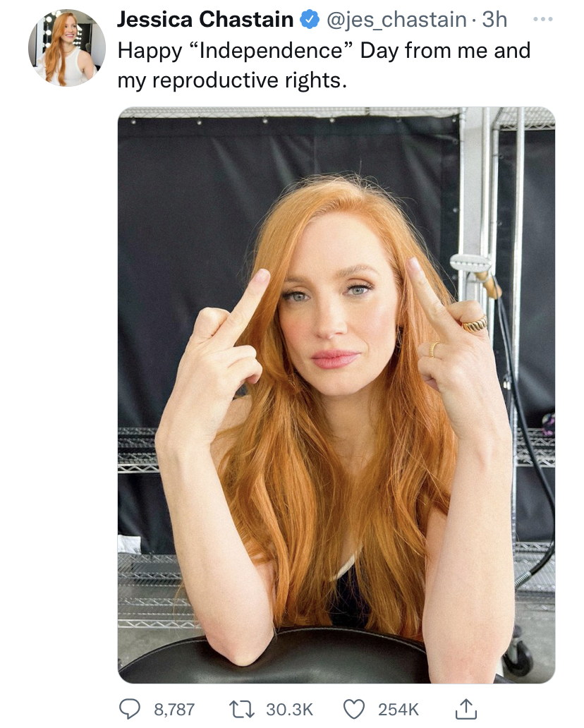
Task: Open tweet text about Independence Day
Action: pos(324,65)
